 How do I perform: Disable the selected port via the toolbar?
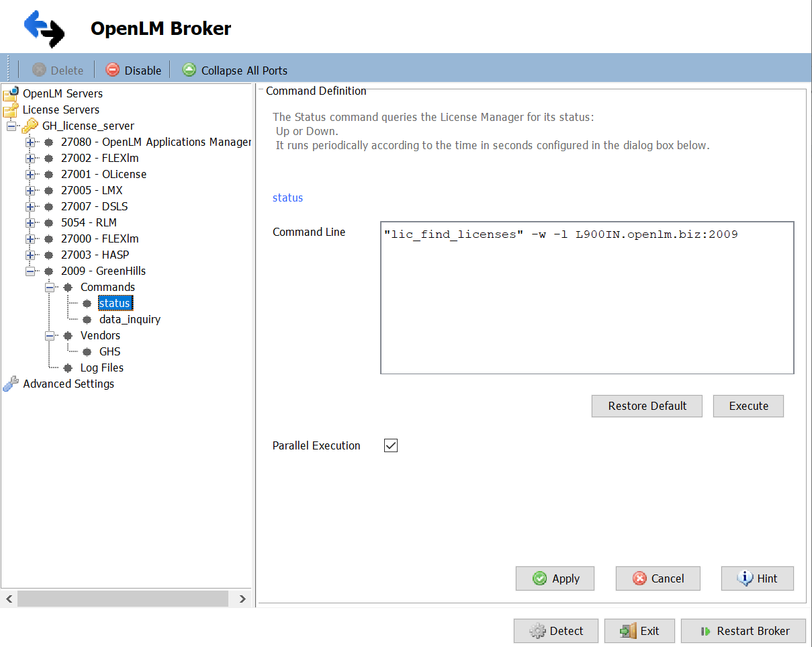[133, 69]
